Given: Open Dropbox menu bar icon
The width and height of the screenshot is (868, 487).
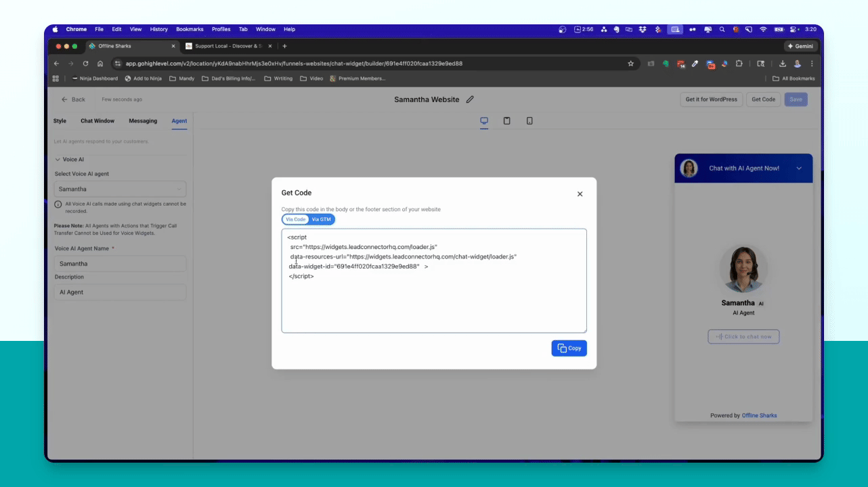Looking at the screenshot, I should [643, 29].
